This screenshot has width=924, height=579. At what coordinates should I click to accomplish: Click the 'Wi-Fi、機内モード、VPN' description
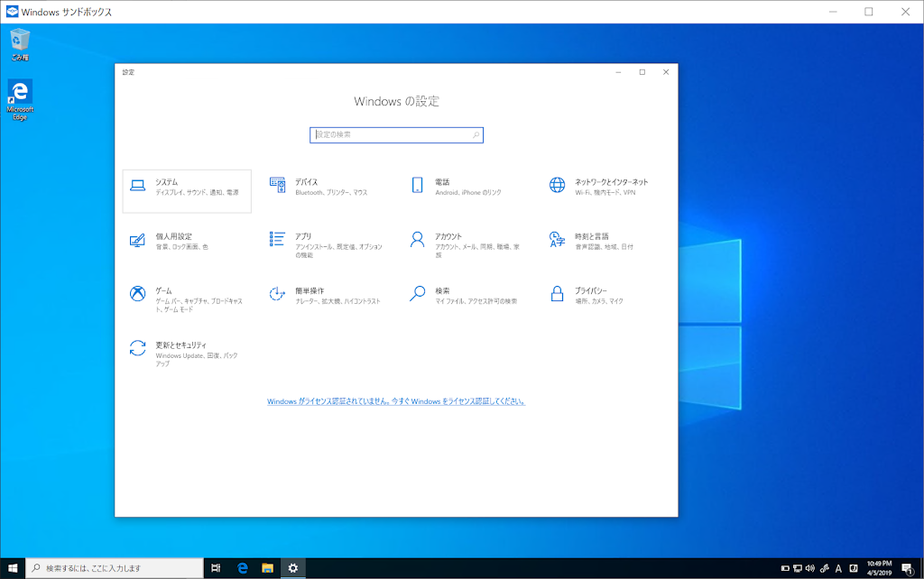605,193
